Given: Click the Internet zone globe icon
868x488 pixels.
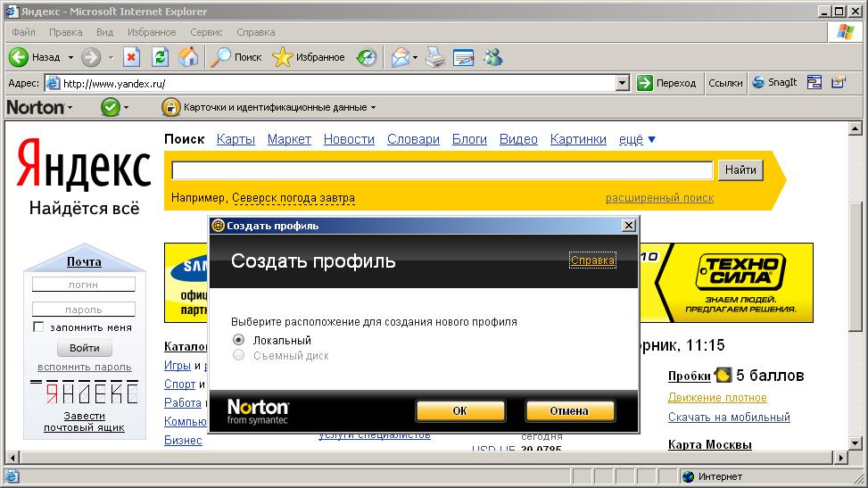Looking at the screenshot, I should point(688,476).
